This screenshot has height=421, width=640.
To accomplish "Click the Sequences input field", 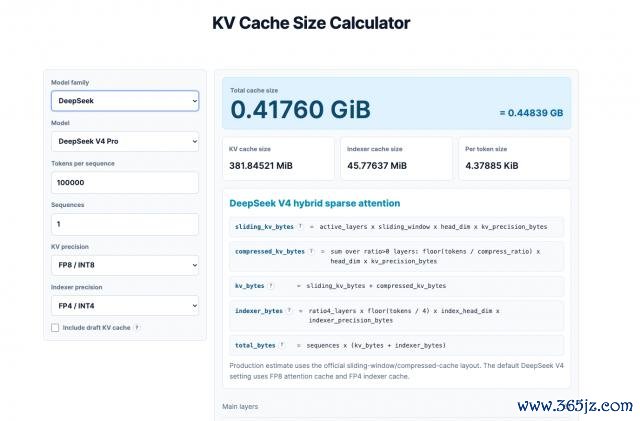I will (125, 224).
